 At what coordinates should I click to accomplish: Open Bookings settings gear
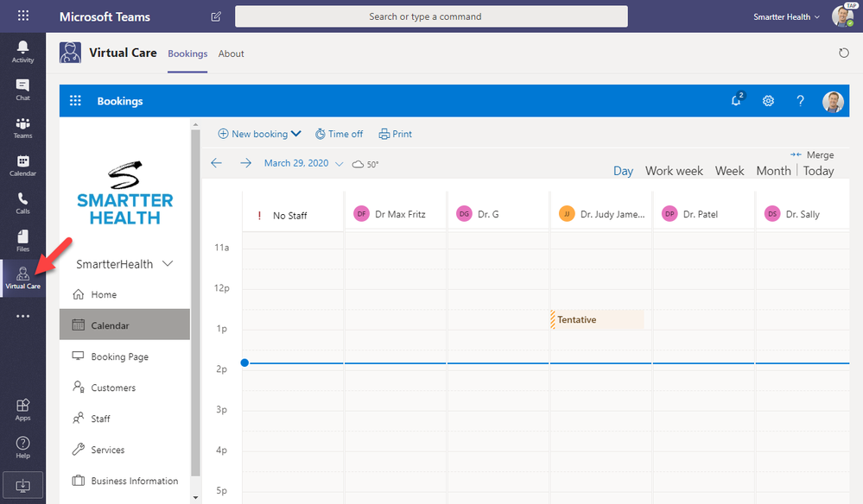tap(768, 101)
